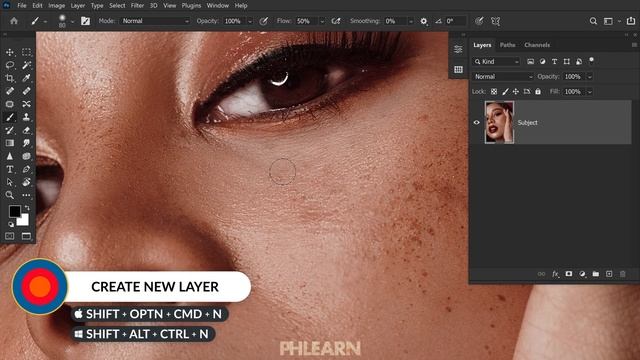
Task: Turn layer filtering on or off
Action: (x=591, y=61)
